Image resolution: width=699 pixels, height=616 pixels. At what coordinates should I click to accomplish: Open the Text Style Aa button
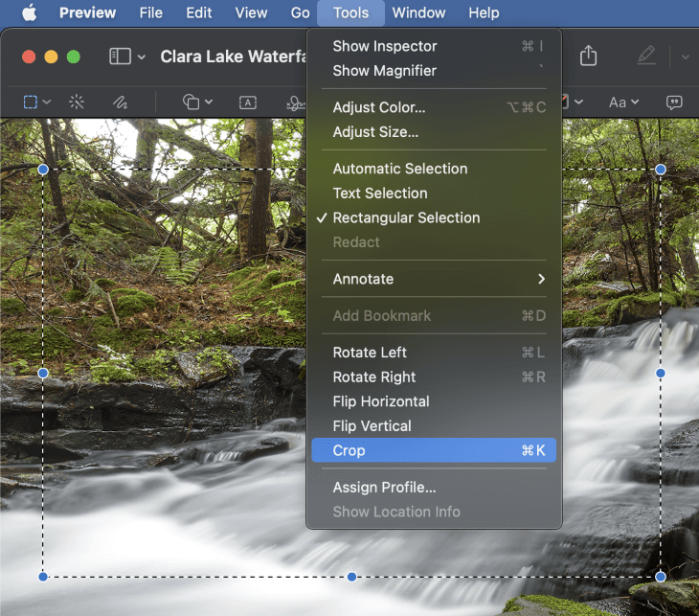tap(618, 103)
